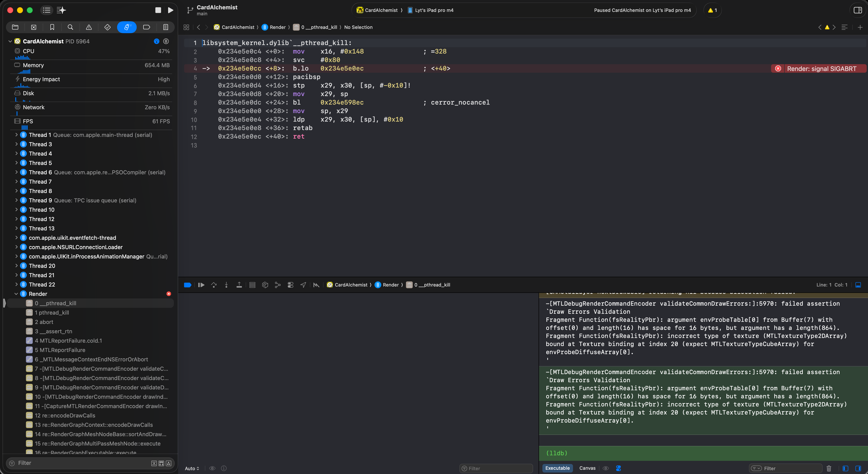868x474 pixels.
Task: Clear console with trash icon
Action: [829, 468]
